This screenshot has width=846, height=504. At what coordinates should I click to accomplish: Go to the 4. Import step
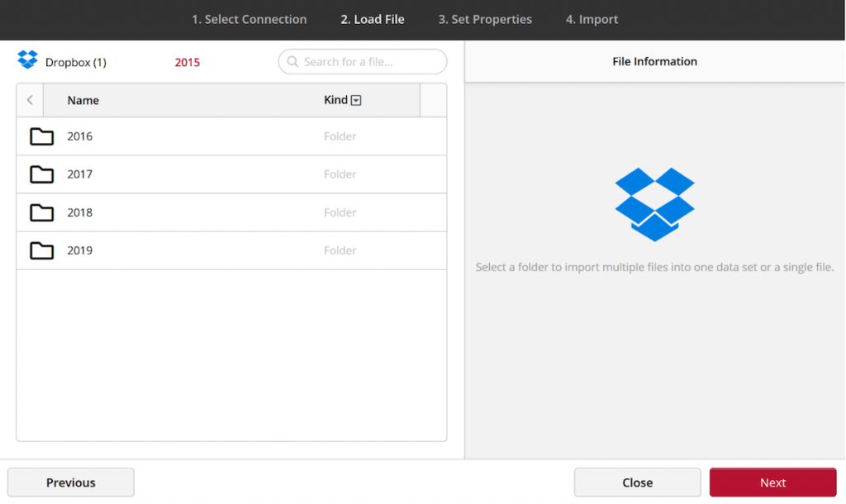click(x=592, y=20)
